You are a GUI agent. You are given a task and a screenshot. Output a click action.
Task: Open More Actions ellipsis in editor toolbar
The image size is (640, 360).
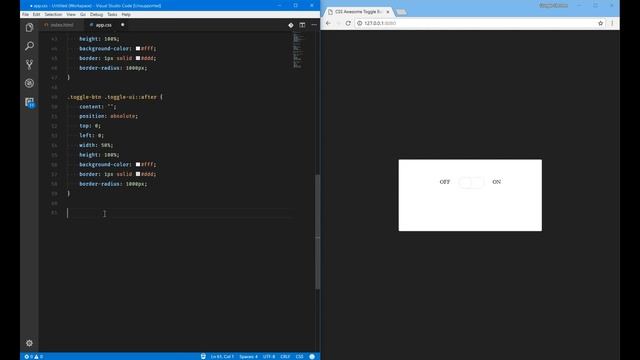coord(314,25)
